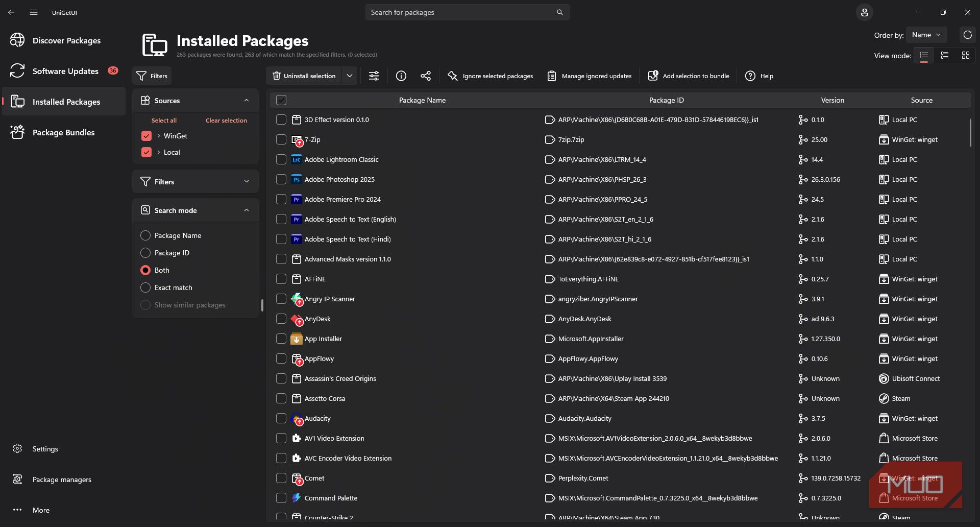Check the AnyDesk package checkbox

(x=281, y=319)
